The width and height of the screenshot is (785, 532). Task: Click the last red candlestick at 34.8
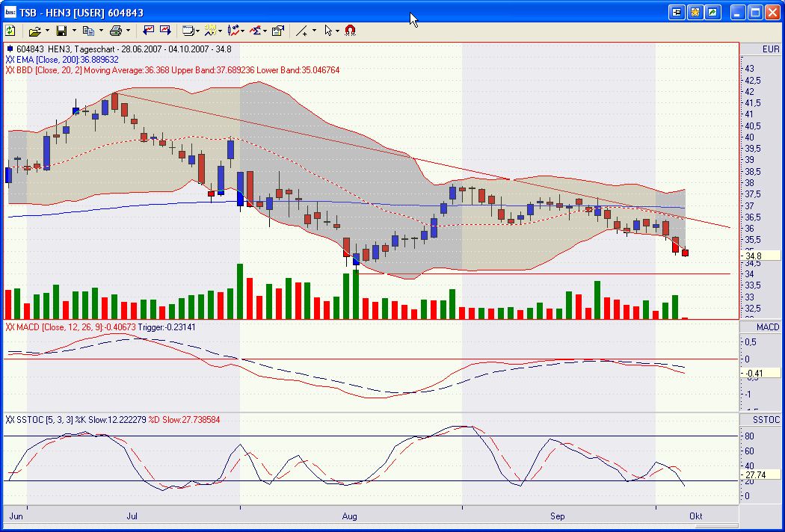pyautogui.click(x=685, y=253)
